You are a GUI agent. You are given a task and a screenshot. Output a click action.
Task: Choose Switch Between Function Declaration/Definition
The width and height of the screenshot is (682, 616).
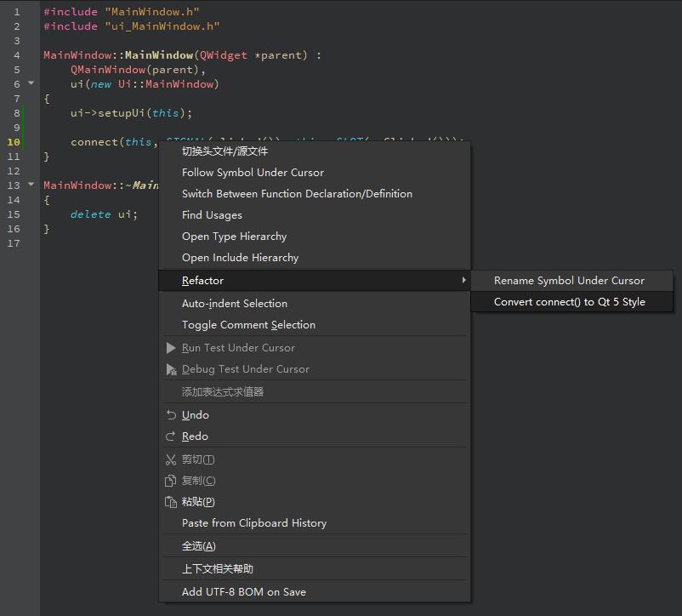point(315,194)
